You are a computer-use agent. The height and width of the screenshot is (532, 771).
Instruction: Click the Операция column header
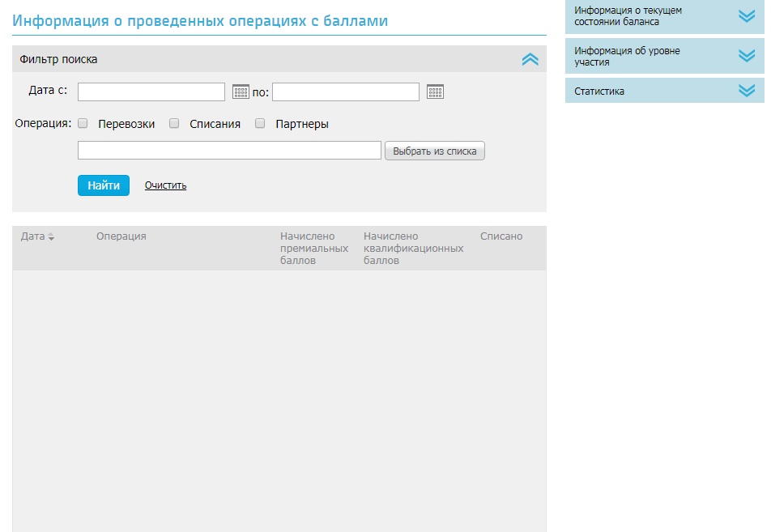(121, 236)
